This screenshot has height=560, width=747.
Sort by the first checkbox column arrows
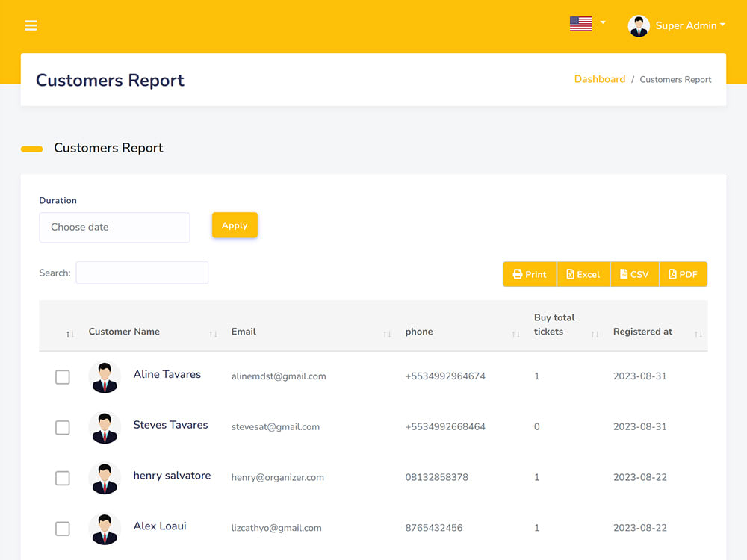70,335
